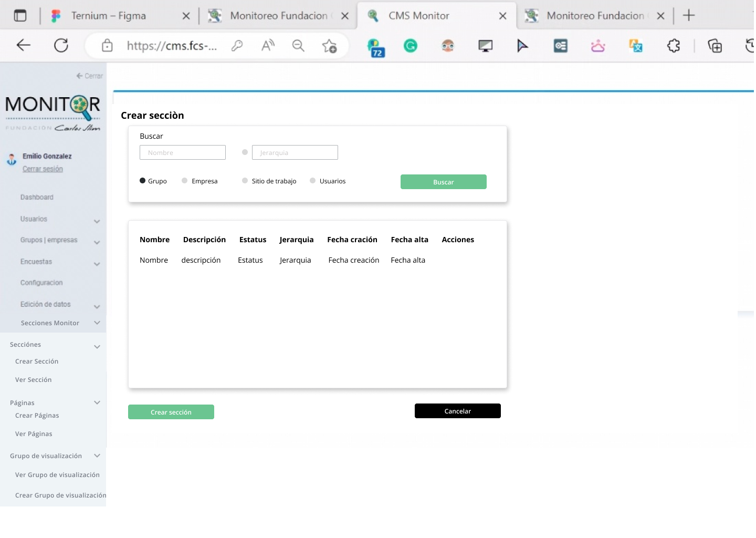Click the Cerrar sesión link
This screenshot has width=756, height=538.
pos(43,169)
